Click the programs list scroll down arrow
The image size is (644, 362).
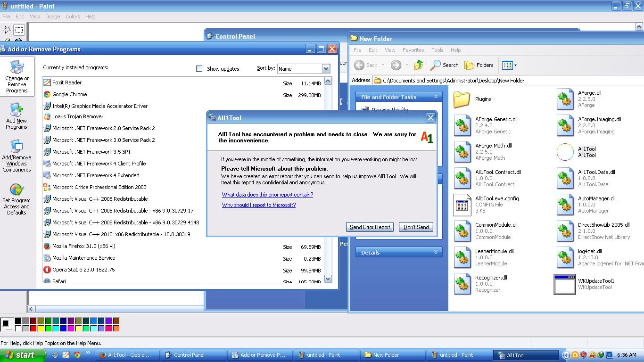point(328,279)
